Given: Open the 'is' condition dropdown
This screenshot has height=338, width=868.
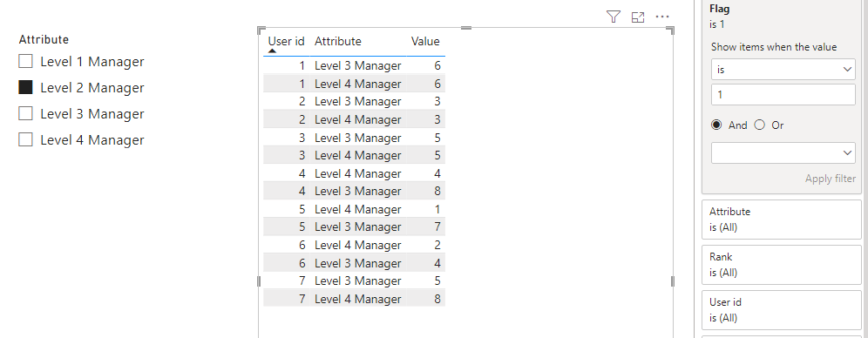Looking at the screenshot, I should pos(783,69).
